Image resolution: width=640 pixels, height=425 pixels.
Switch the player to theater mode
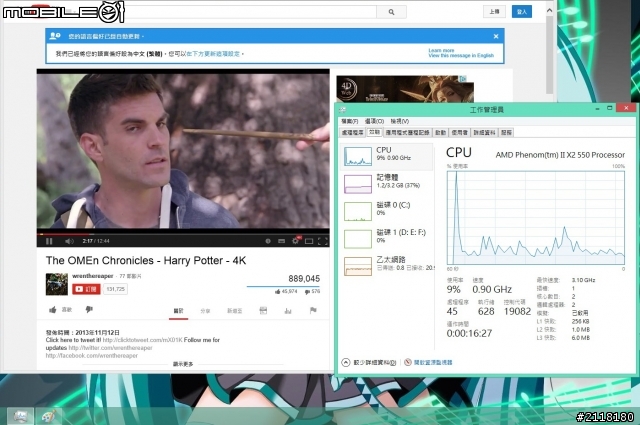pos(309,241)
